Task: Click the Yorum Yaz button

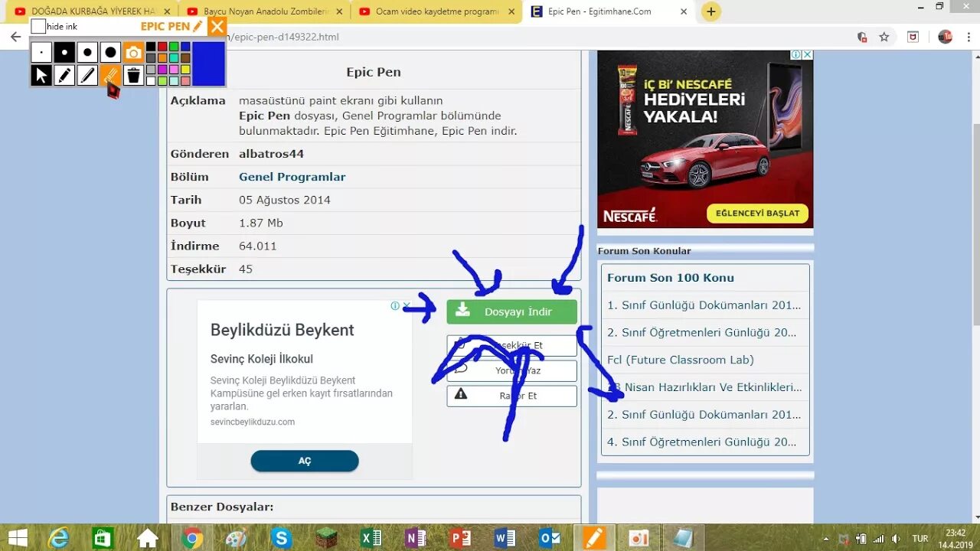Action: pyautogui.click(x=511, y=370)
